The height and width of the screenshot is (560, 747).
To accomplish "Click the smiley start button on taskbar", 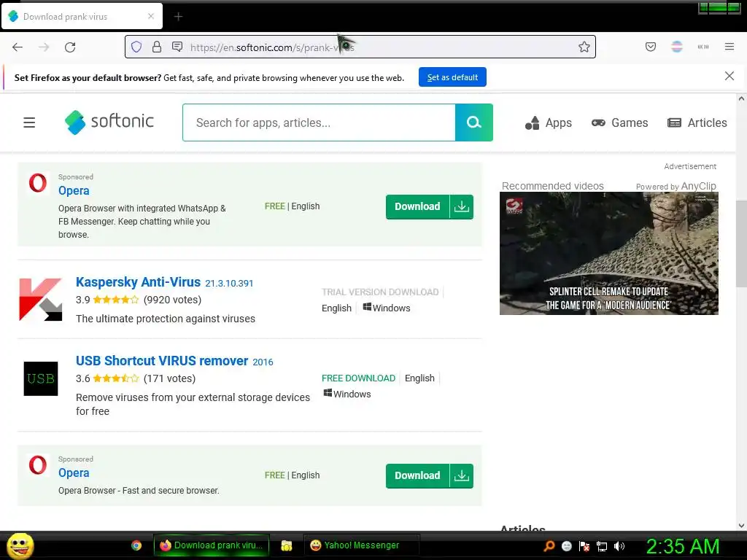I will 20,545.
